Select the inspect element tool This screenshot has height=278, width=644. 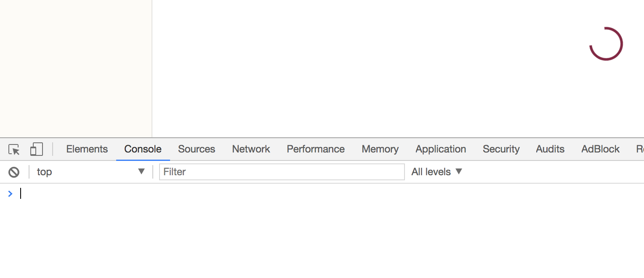click(x=14, y=149)
